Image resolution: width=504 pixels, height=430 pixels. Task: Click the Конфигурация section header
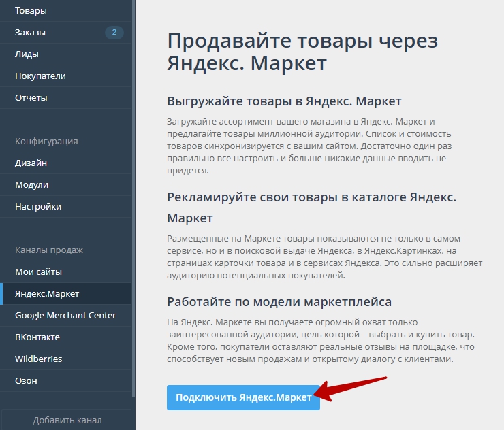(46, 142)
